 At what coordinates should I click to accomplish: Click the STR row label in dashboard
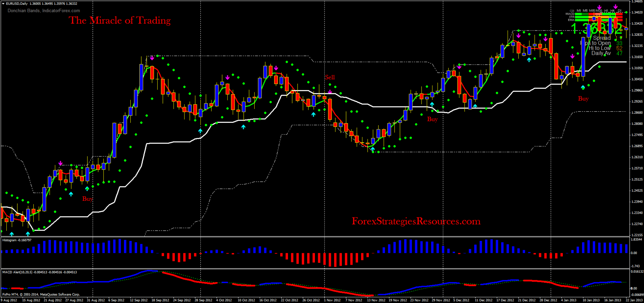(572, 17)
